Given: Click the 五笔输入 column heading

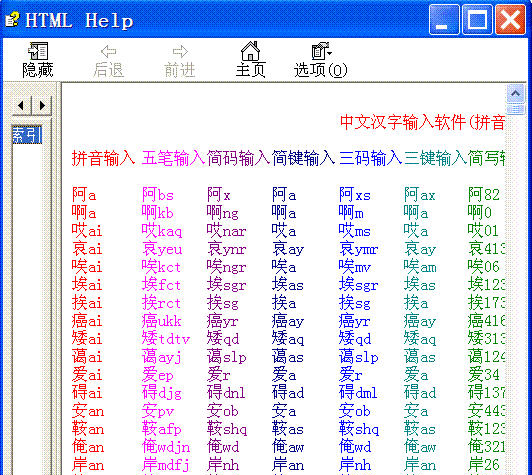Looking at the screenshot, I should [173, 158].
